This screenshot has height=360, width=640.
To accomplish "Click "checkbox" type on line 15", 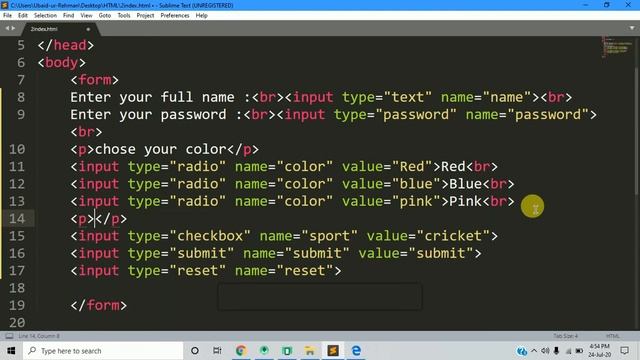I will [210, 236].
